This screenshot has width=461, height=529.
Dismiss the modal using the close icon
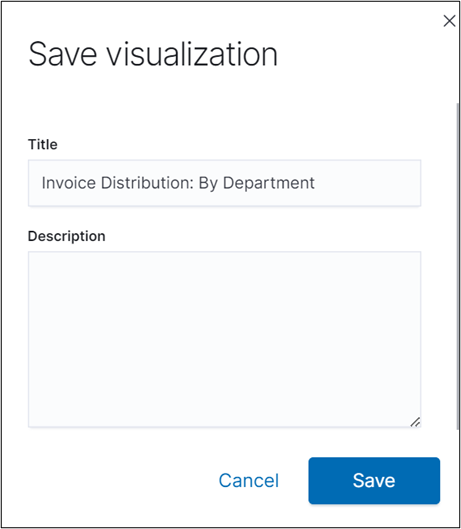[449, 21]
